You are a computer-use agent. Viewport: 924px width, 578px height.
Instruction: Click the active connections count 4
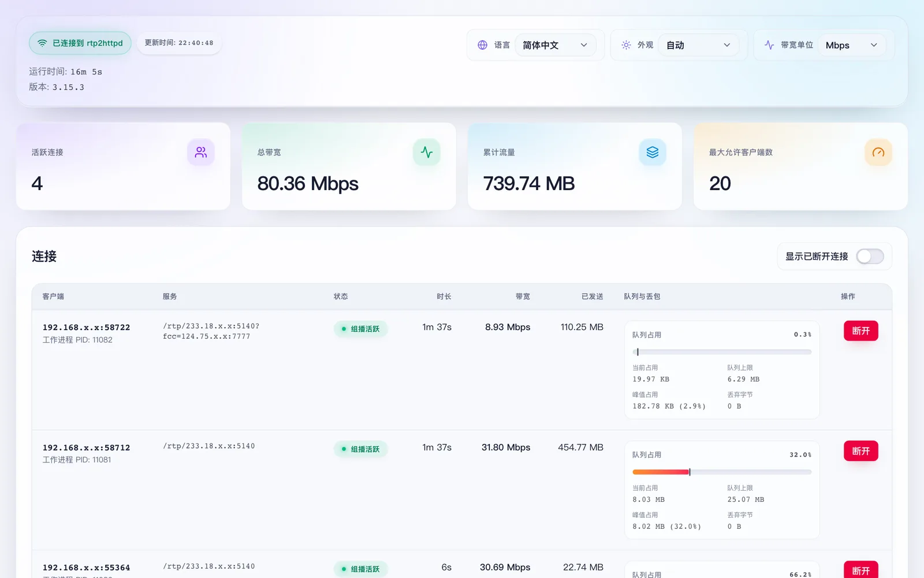click(37, 184)
